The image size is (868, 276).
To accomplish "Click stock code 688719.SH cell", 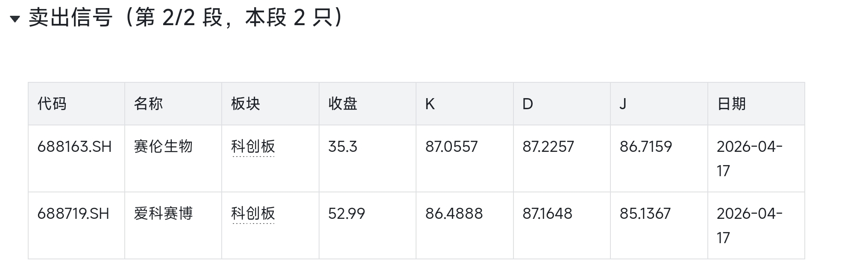I will coord(73,213).
